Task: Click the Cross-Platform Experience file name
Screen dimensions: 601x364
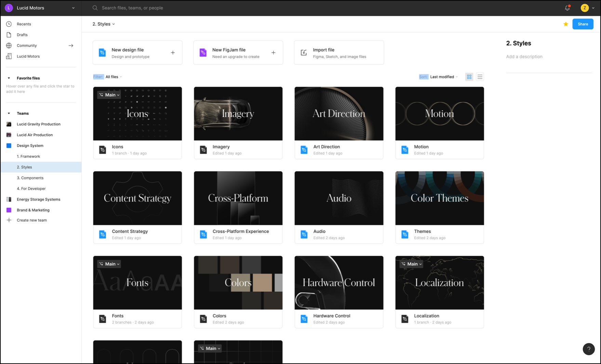Action: pos(241,231)
